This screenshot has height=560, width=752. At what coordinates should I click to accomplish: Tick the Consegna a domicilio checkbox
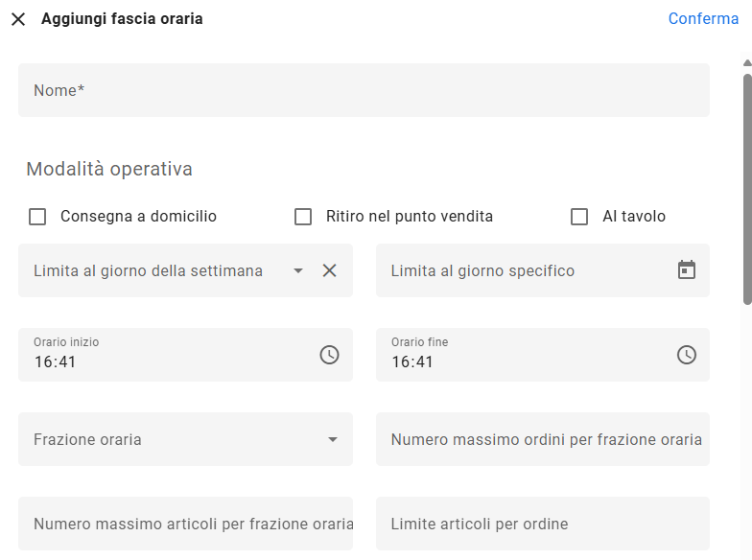[37, 217]
